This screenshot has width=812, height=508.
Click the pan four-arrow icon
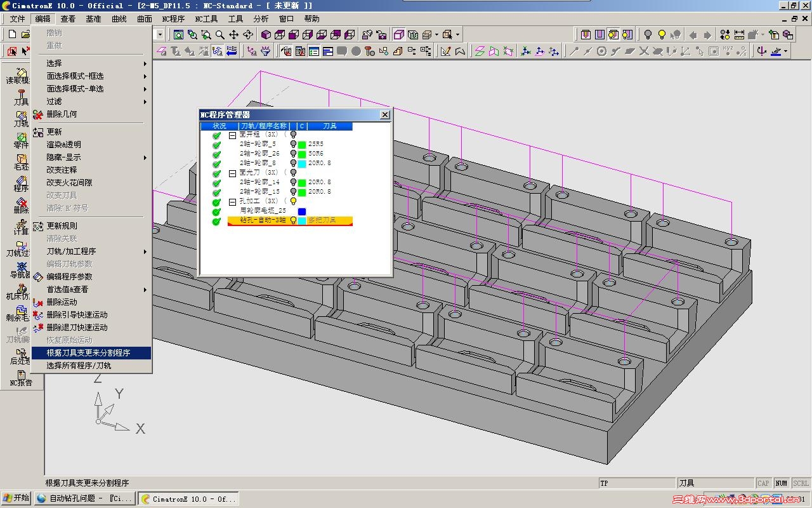point(233,34)
